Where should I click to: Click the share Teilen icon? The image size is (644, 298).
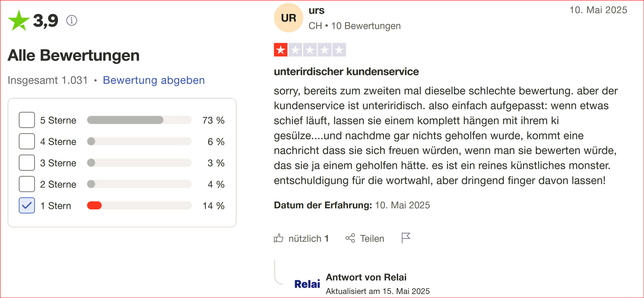point(350,238)
